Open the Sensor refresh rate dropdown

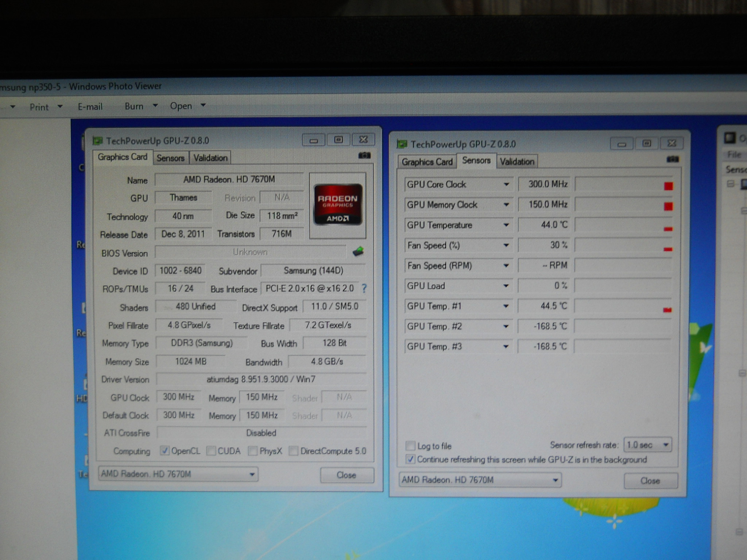648,445
